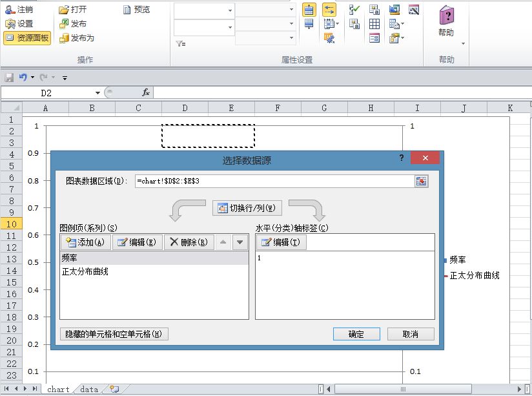Viewport: 532px width, 396px height.
Task: Toggle the highlighted table-expand-up button
Action: (309, 10)
